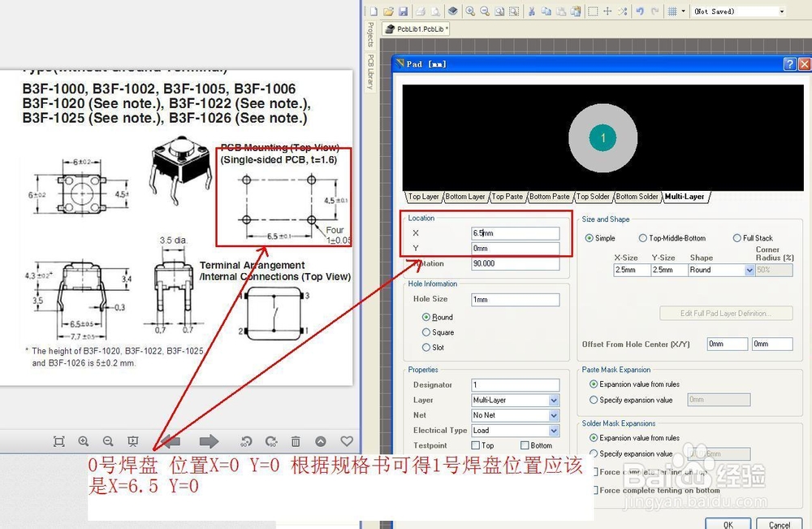
Task: Select the Full Stack option
Action: tap(737, 238)
